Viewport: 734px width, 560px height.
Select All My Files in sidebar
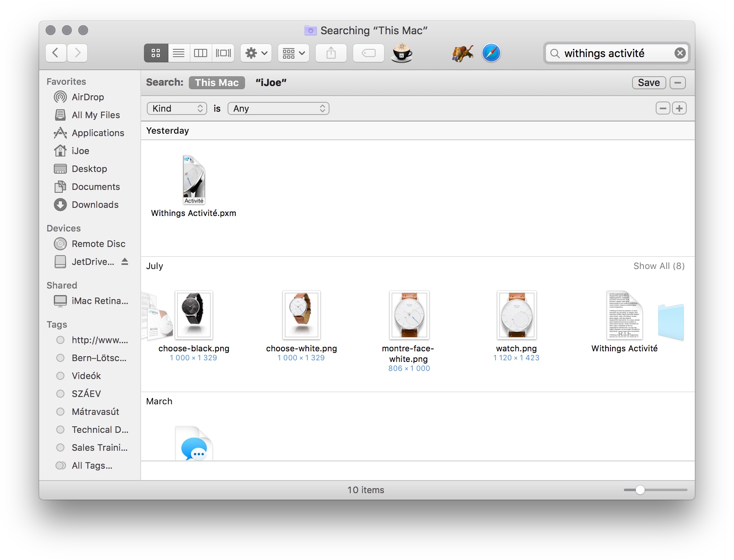tap(96, 115)
